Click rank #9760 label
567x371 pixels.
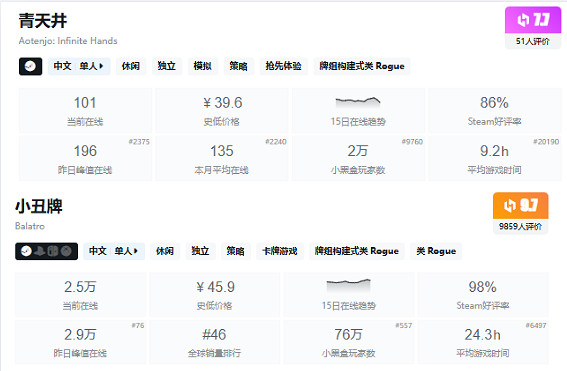pyautogui.click(x=412, y=142)
